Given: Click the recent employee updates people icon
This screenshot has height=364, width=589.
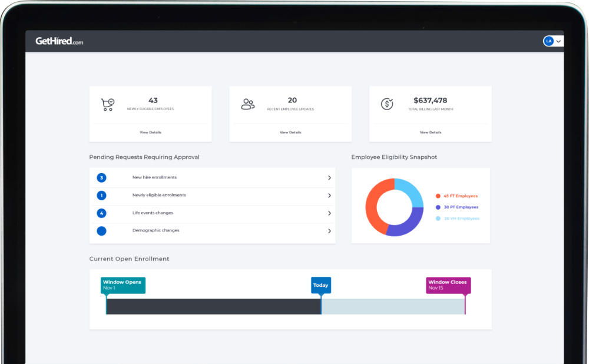Looking at the screenshot, I should (247, 104).
